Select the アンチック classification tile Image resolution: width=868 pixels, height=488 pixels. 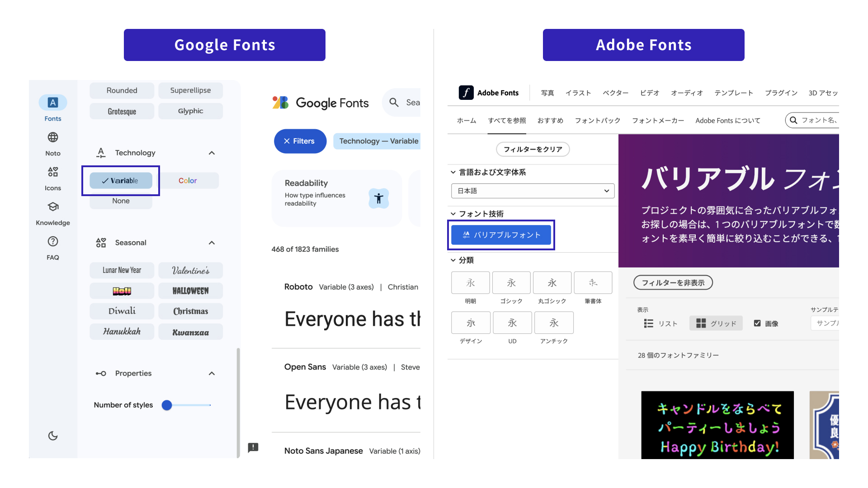[554, 323]
